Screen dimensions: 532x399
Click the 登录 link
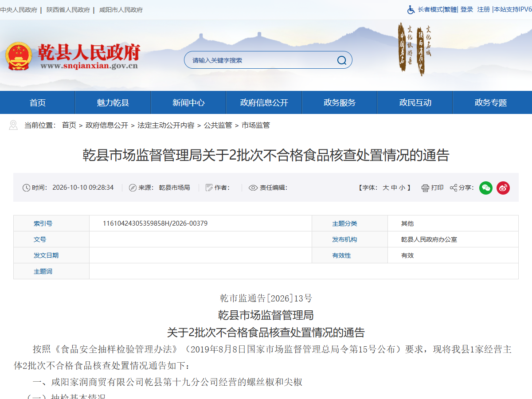(x=467, y=9)
